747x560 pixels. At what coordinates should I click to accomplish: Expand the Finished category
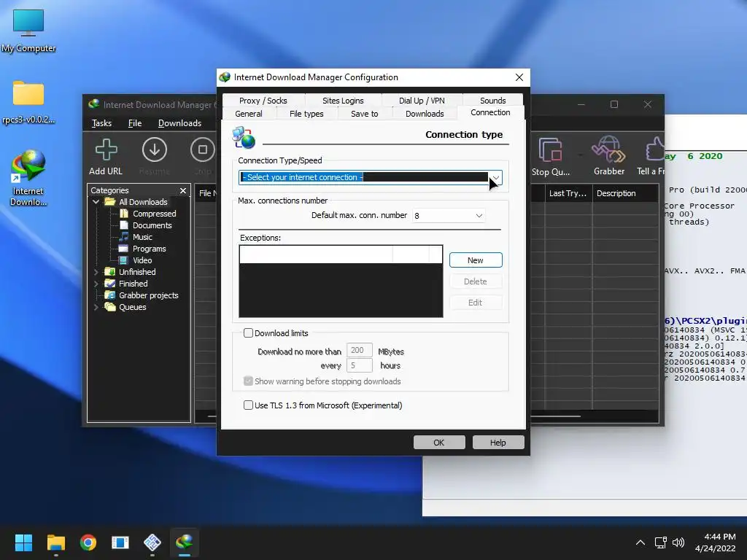[96, 284]
